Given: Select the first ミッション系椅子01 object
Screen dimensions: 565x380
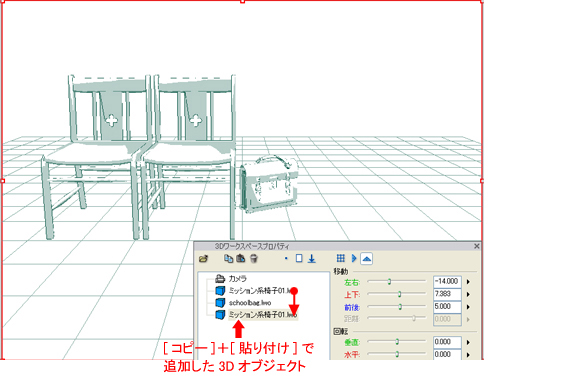Looking at the screenshot, I should (x=260, y=291).
